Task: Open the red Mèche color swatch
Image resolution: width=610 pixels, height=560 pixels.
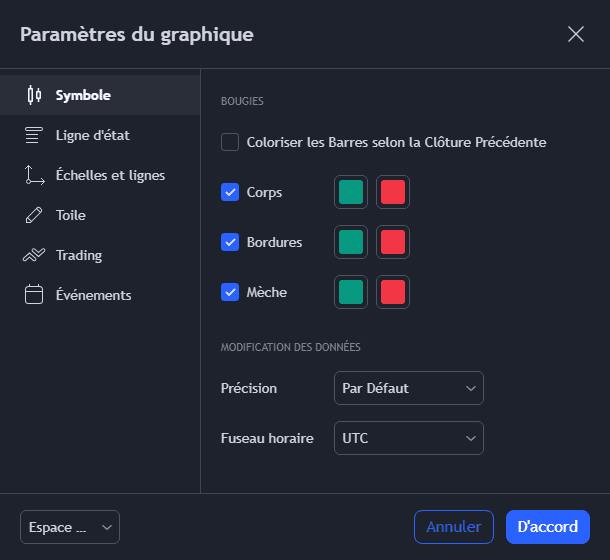Action: tap(393, 292)
